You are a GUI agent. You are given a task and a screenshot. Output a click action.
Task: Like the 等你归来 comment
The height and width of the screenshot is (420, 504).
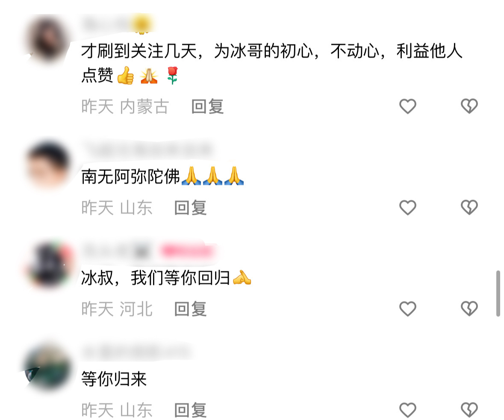tap(407, 410)
